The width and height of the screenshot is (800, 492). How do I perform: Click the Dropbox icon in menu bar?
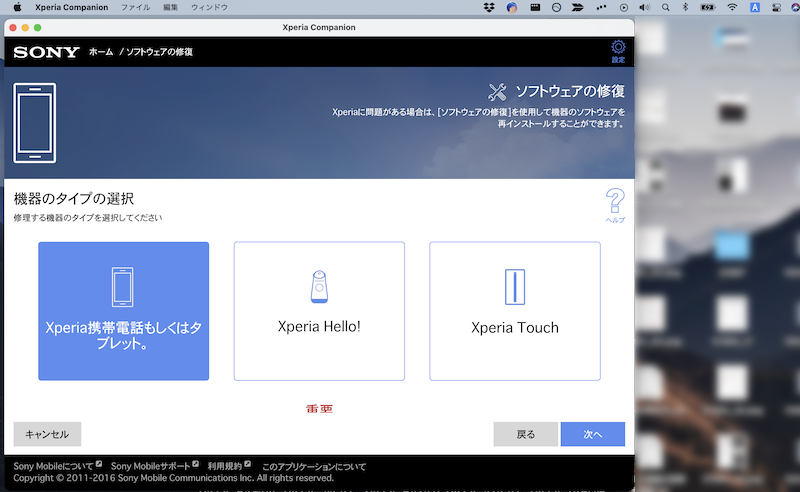tap(488, 7)
